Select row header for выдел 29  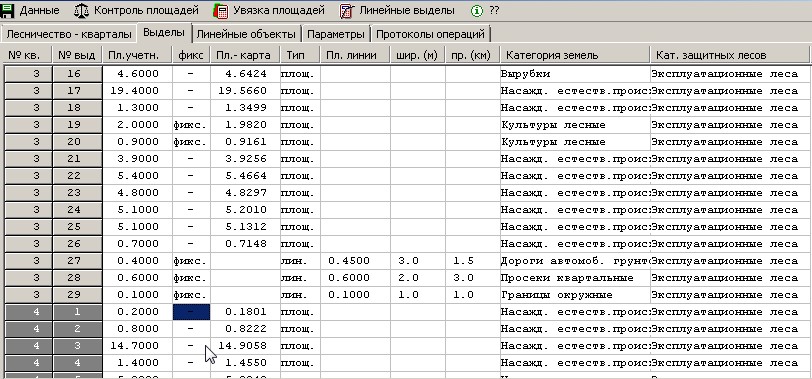pos(77,295)
